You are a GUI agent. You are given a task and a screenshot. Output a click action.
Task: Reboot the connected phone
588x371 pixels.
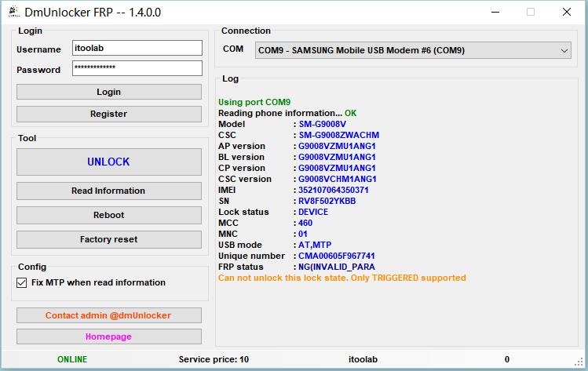(109, 215)
